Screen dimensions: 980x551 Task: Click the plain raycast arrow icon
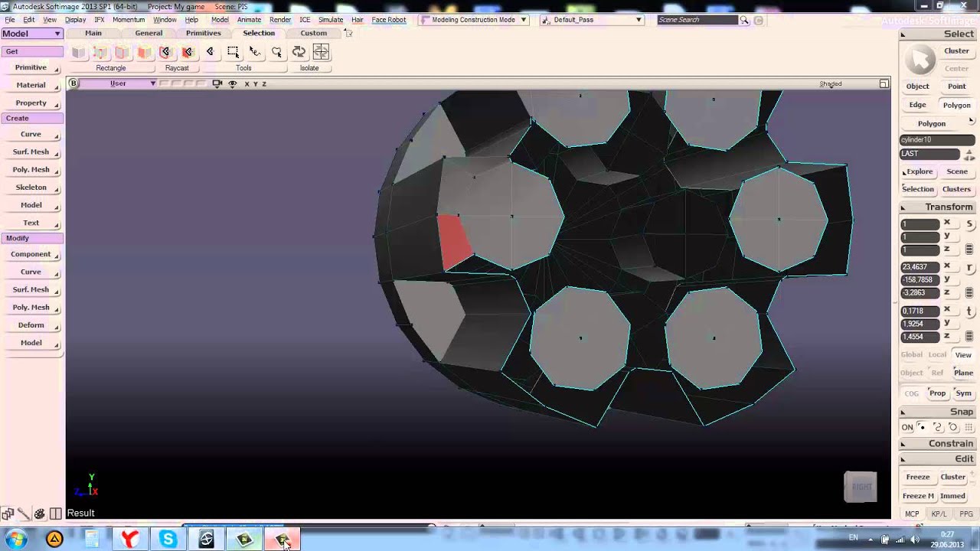(210, 51)
